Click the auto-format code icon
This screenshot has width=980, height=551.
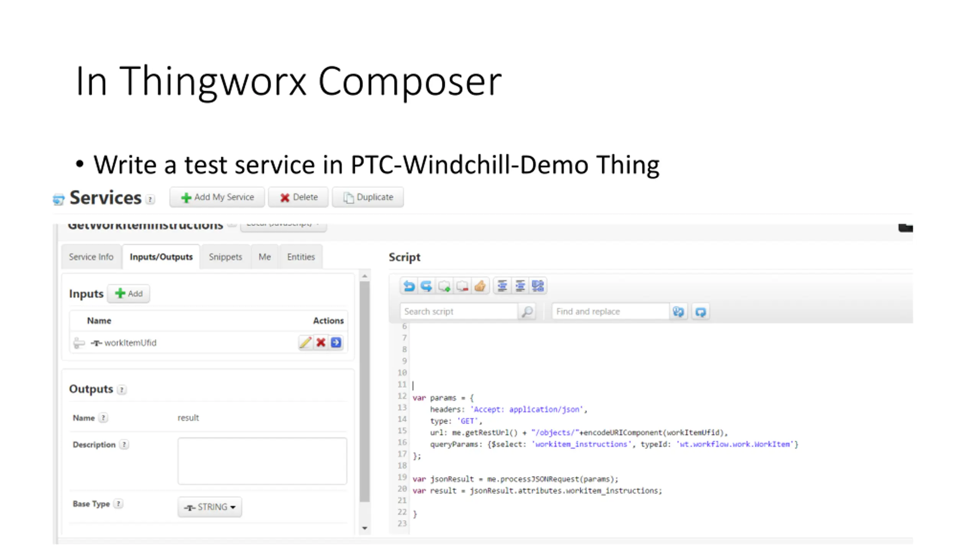point(538,286)
